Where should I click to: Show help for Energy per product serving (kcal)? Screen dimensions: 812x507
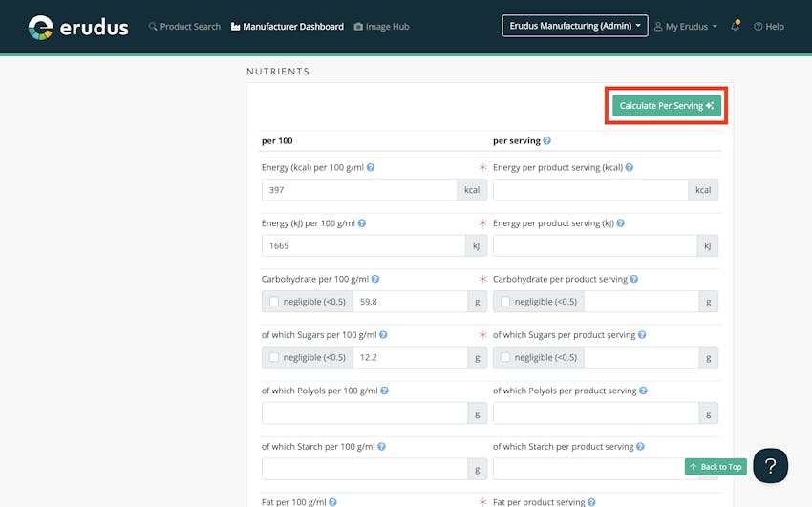tap(630, 168)
